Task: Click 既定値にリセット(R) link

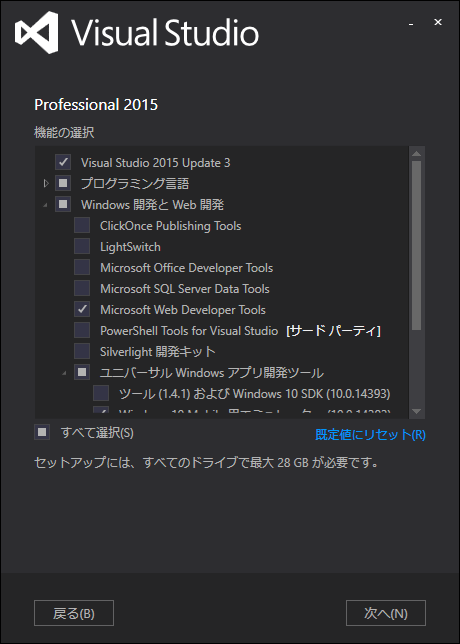Action: pyautogui.click(x=370, y=435)
